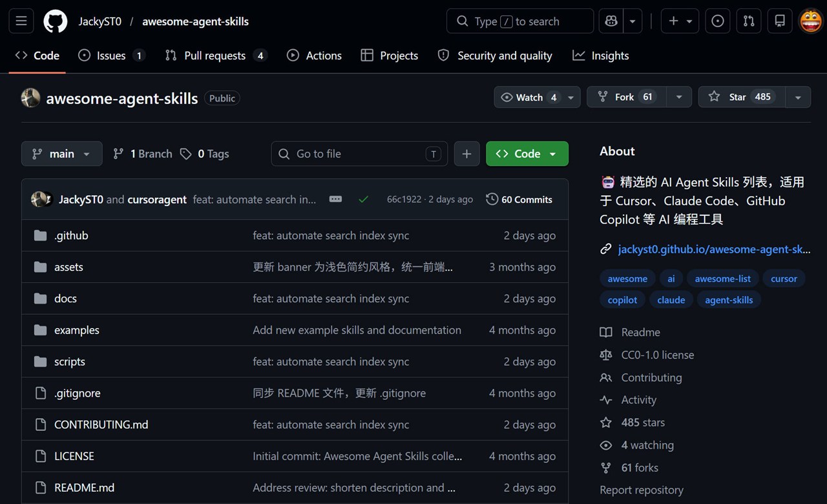Select the claude topic tag
The image size is (827, 504).
click(x=671, y=300)
